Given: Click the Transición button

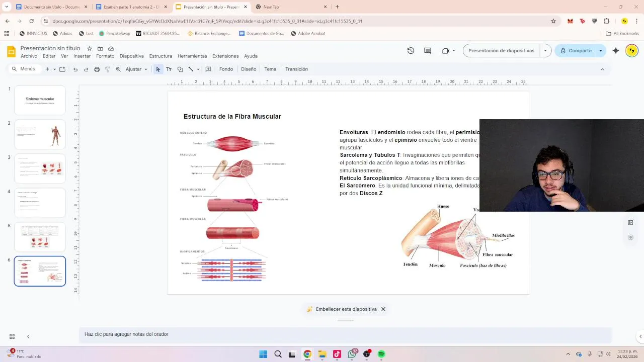Looking at the screenshot, I should coord(296,69).
